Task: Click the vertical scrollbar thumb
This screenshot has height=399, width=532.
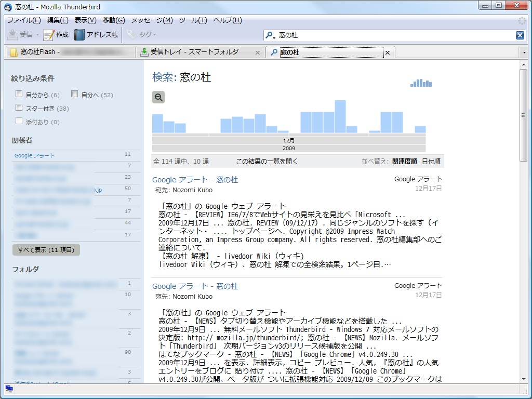Action: click(x=524, y=115)
